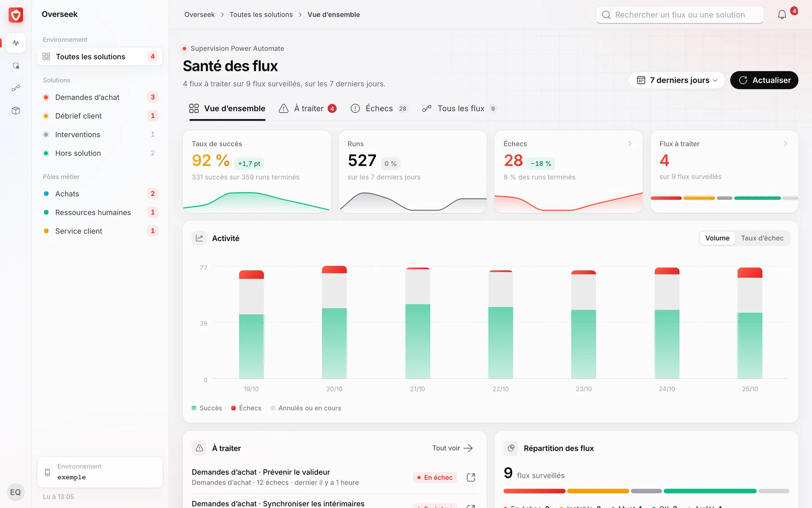Click the Overseek shield logo

coord(16,15)
